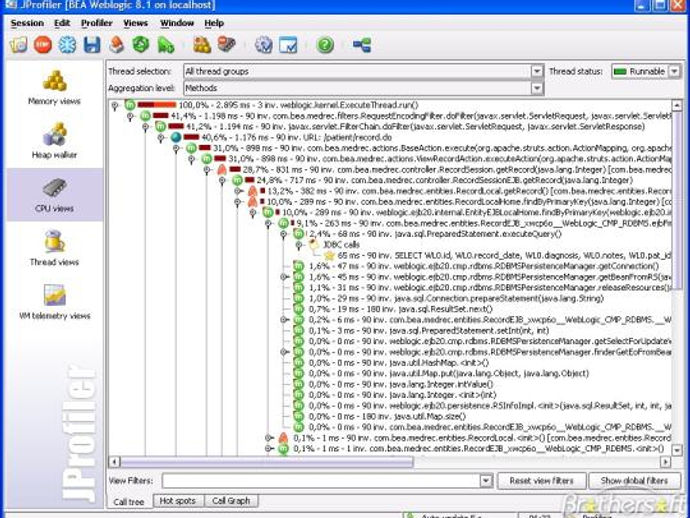This screenshot has width=690, height=518.
Task: Click the star icon on the SELECT WL0.id row
Action: tap(329, 255)
